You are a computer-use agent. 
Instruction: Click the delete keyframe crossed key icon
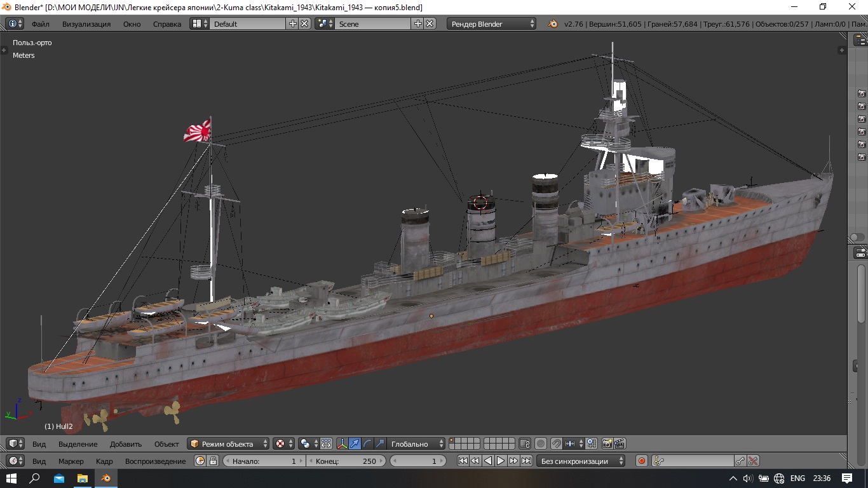pos(753,461)
